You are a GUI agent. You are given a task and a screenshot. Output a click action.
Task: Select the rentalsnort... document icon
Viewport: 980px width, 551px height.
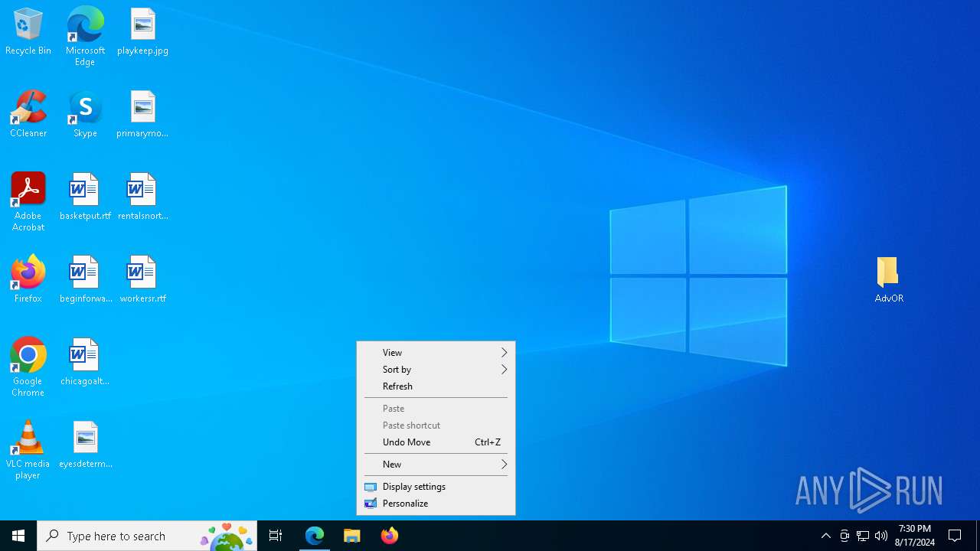coord(142,197)
